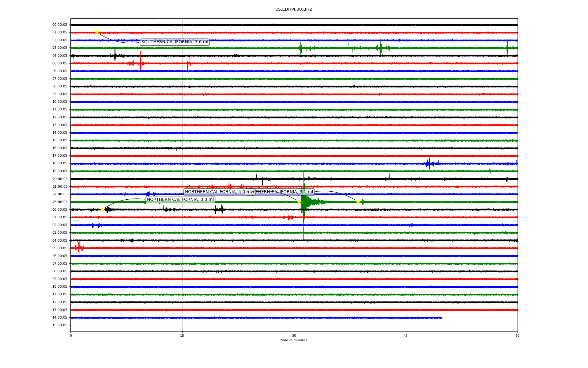
Task: Click the star for Northern California 3.3 ml
Action: (102, 209)
